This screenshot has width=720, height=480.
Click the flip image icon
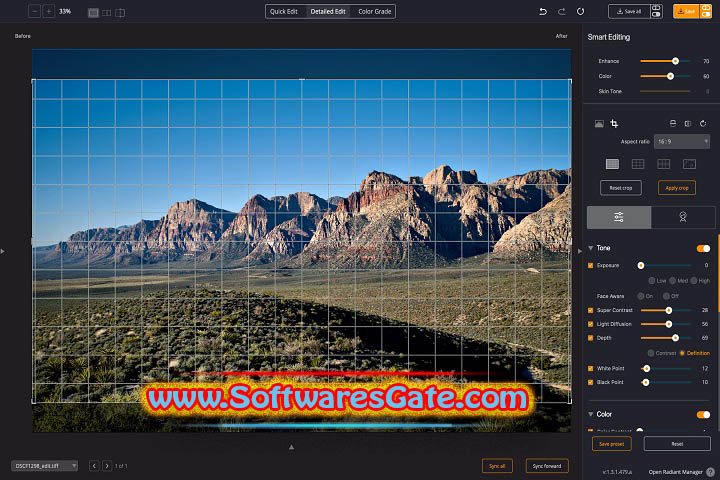[688, 124]
